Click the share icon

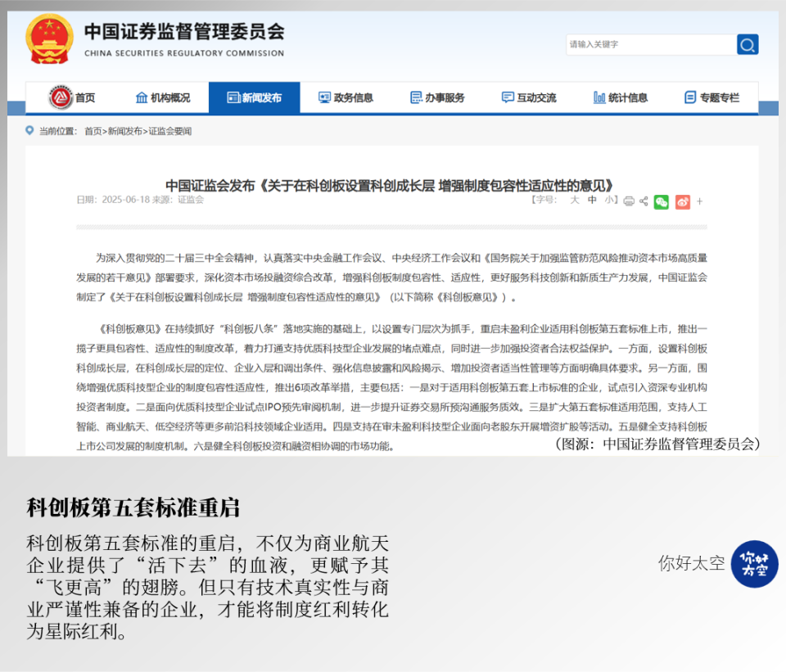pyautogui.click(x=644, y=201)
